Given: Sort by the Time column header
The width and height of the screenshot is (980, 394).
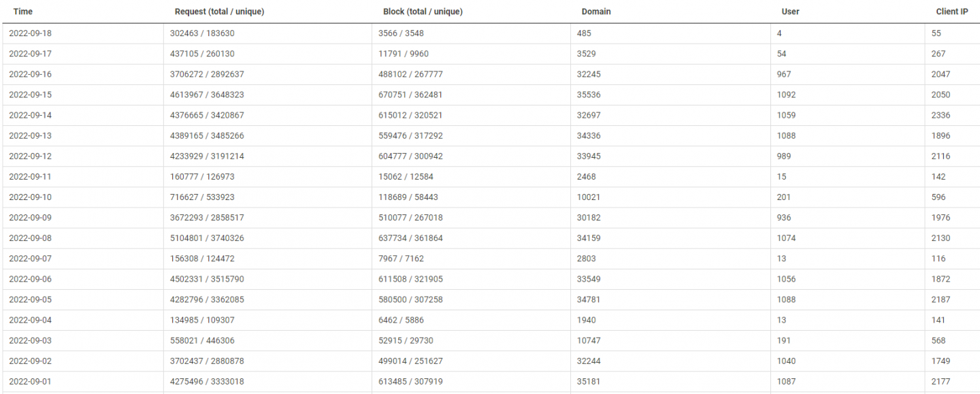Looking at the screenshot, I should [23, 12].
